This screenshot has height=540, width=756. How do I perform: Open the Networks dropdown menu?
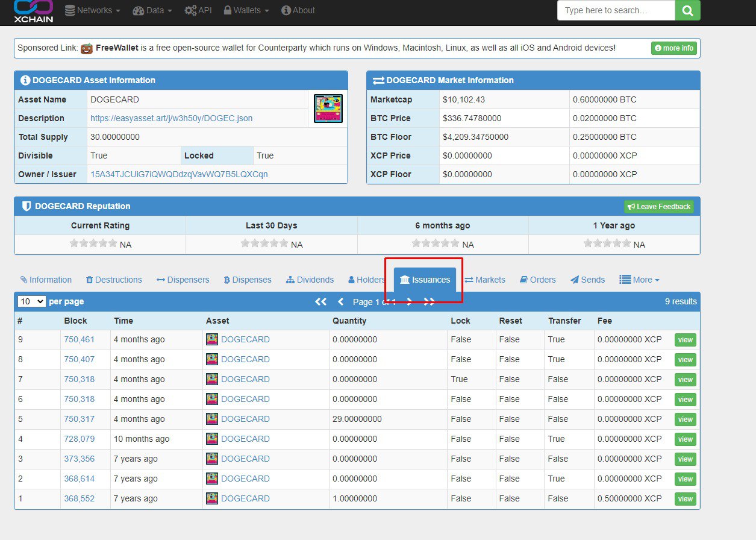pos(92,10)
